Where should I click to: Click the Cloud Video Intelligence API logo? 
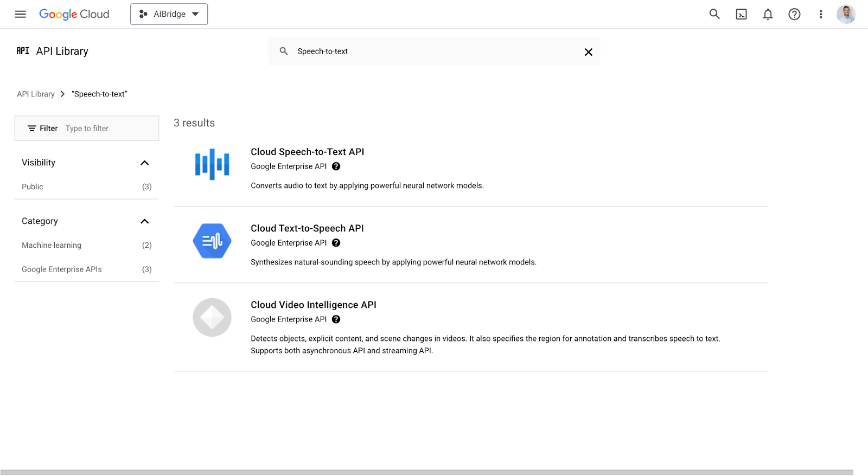pyautogui.click(x=212, y=317)
